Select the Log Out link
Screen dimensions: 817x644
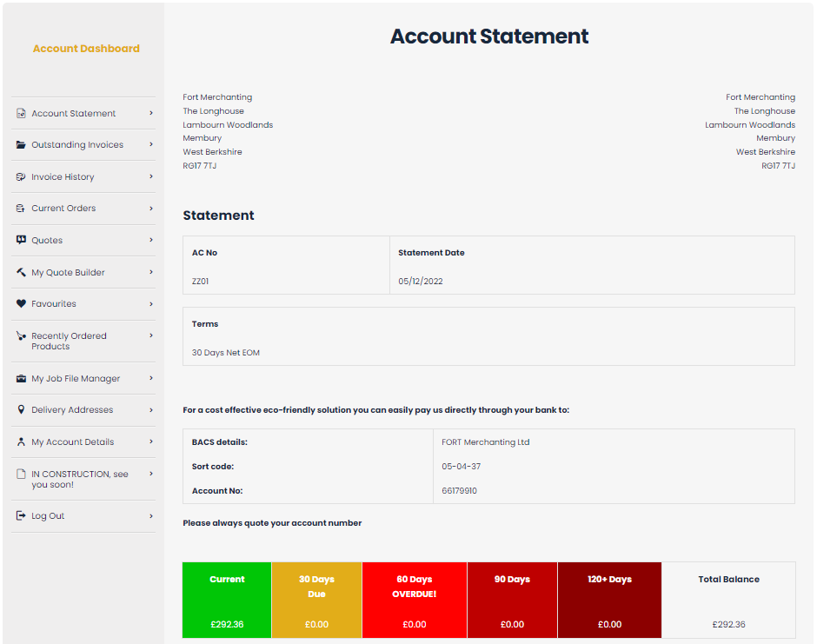[x=48, y=516]
